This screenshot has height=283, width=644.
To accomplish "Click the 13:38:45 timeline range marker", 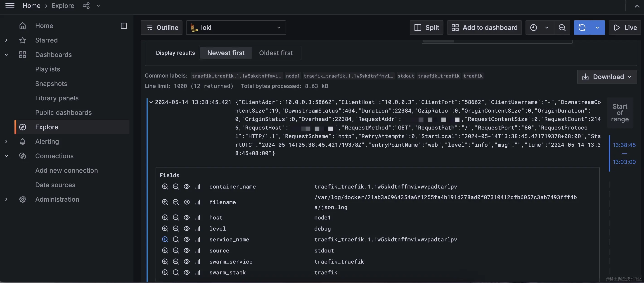I will (624, 145).
